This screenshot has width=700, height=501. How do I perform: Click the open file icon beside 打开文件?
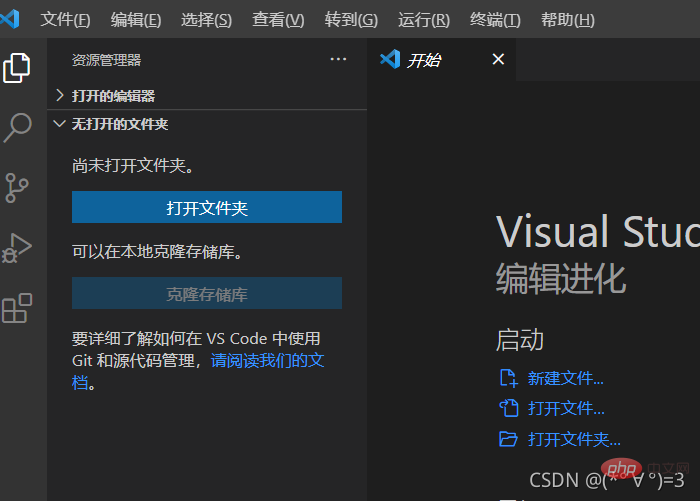(x=508, y=408)
